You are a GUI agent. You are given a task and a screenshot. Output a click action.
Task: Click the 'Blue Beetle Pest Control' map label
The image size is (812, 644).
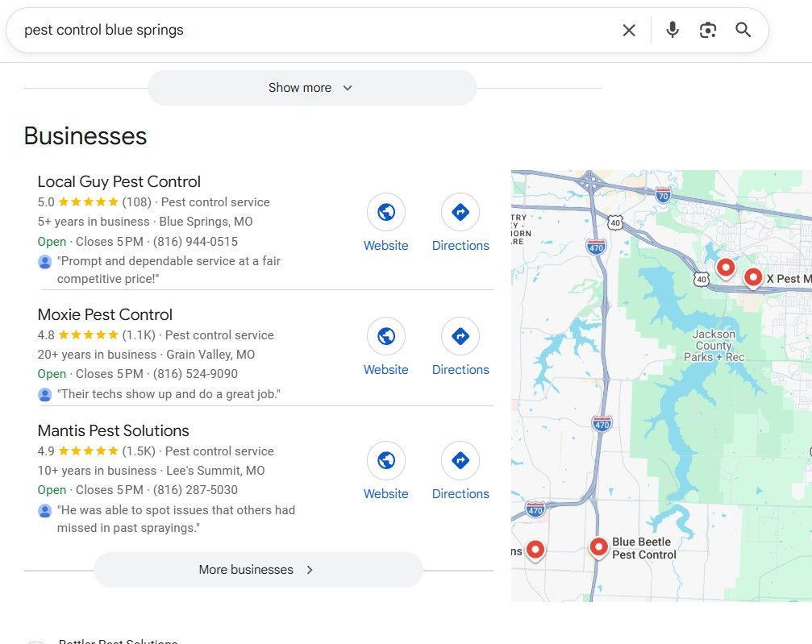[x=643, y=548]
